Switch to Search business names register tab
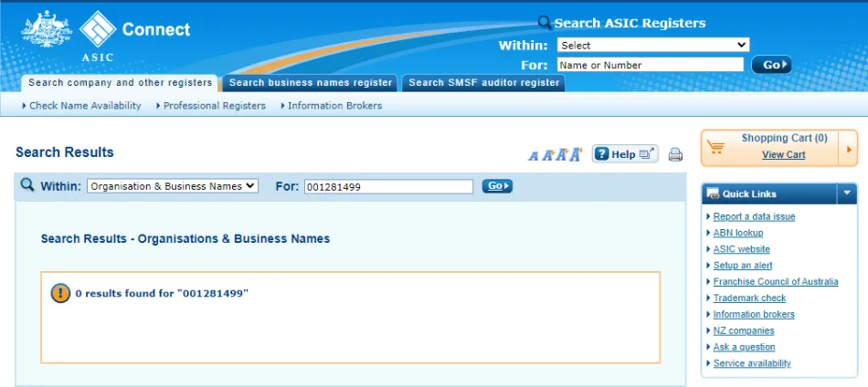The width and height of the screenshot is (868, 387). click(311, 83)
